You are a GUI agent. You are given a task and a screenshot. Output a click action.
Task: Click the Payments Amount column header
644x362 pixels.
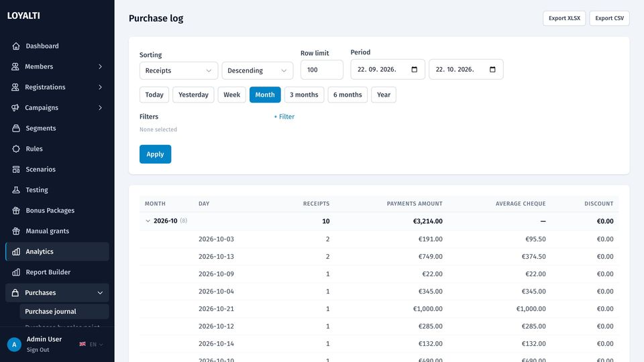[415, 204]
